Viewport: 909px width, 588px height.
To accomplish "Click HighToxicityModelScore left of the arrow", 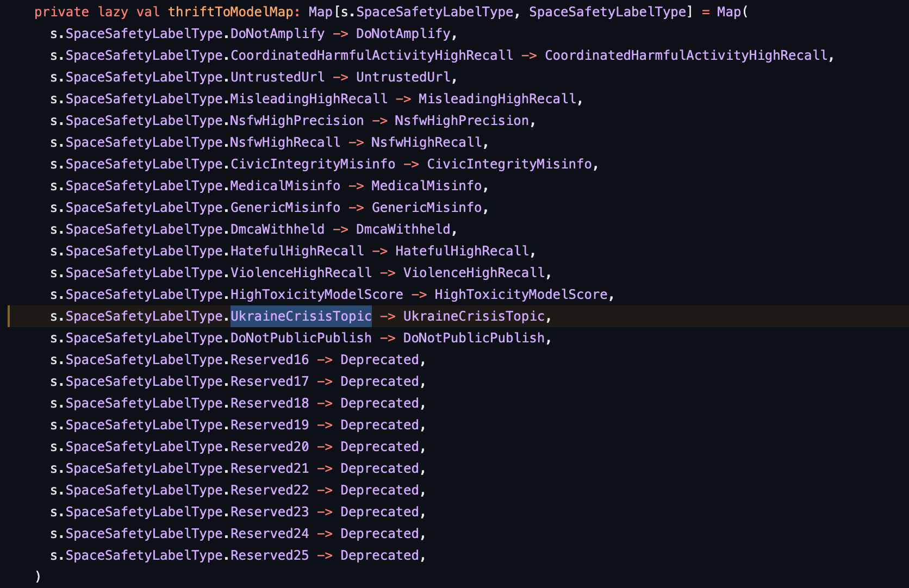I will [316, 295].
